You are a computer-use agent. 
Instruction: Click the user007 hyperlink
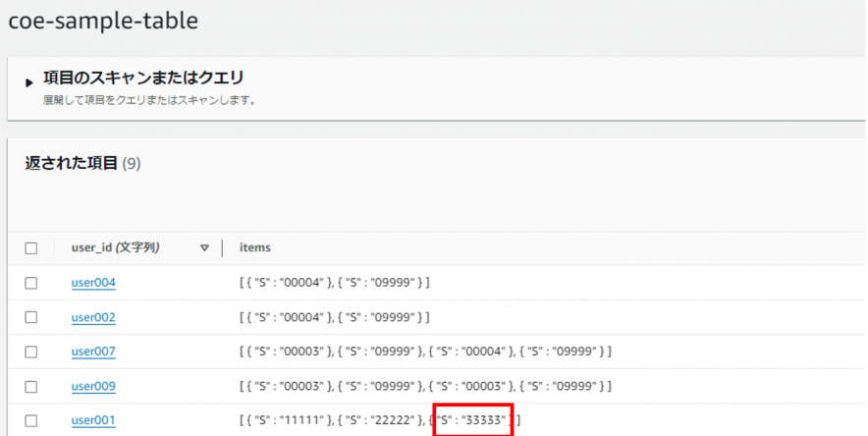[93, 352]
